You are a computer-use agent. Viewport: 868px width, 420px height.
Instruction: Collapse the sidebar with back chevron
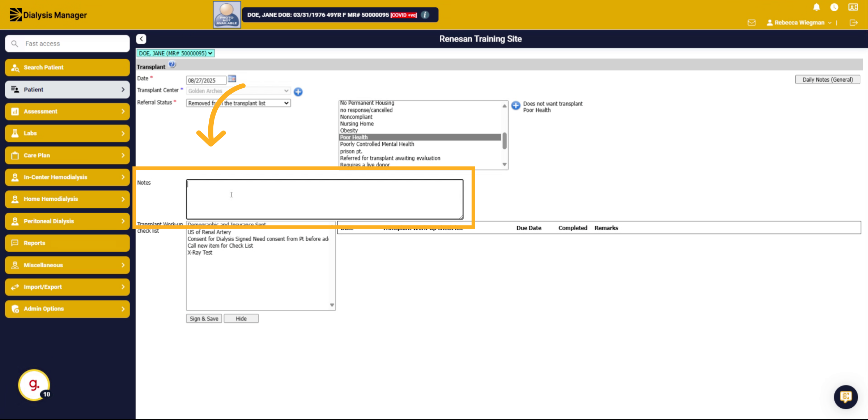[141, 39]
